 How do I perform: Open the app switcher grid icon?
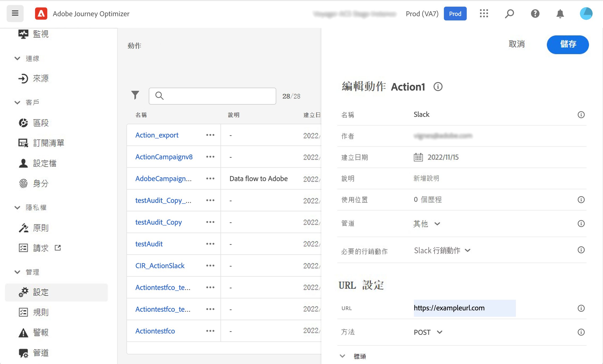pyautogui.click(x=484, y=14)
